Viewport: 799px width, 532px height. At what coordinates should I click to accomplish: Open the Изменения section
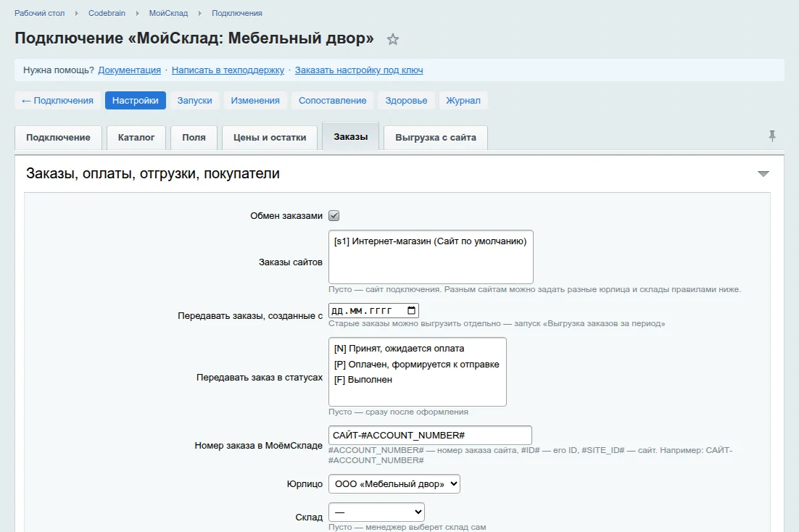[255, 101]
